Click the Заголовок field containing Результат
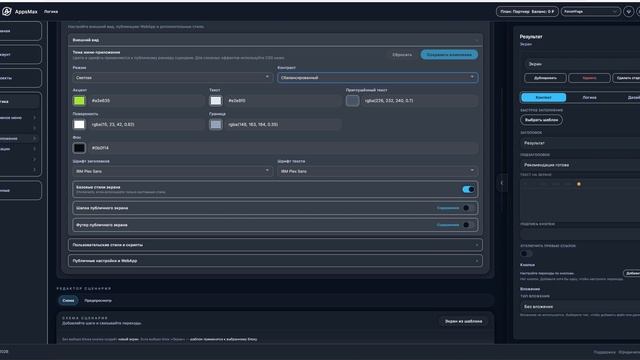The width and height of the screenshot is (640, 360). (x=580, y=143)
